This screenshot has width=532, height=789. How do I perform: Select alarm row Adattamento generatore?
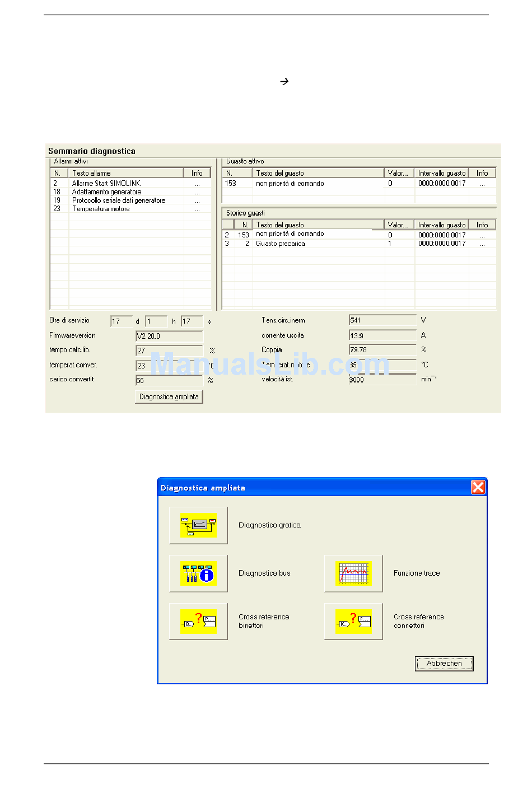[x=130, y=192]
